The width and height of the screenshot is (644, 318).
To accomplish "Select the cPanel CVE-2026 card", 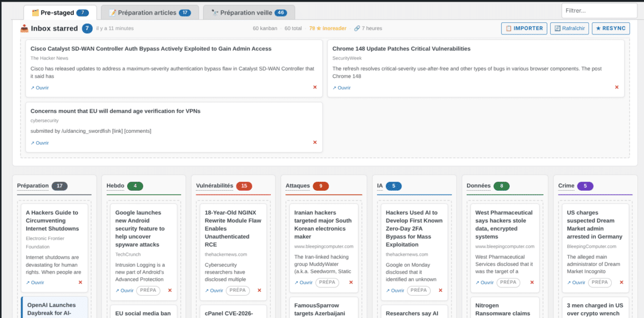I will [233, 311].
